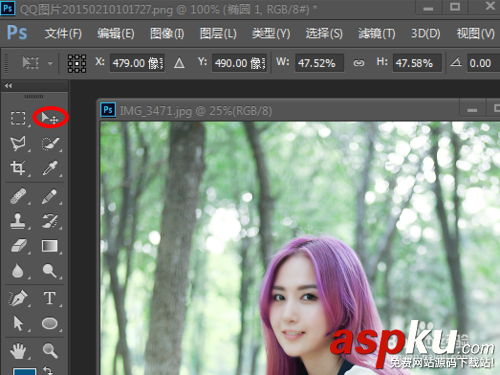Click the transform tool preset icon
This screenshot has width=500, height=375.
(30, 63)
